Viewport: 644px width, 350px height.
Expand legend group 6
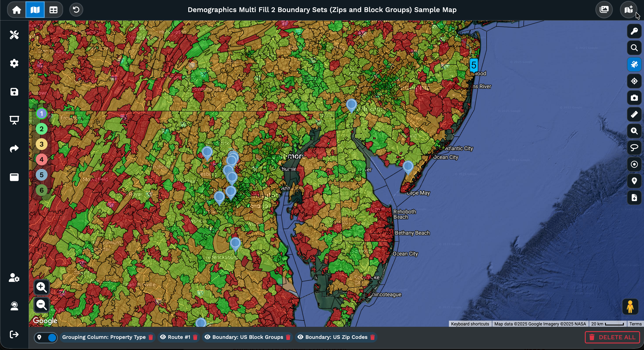click(41, 190)
